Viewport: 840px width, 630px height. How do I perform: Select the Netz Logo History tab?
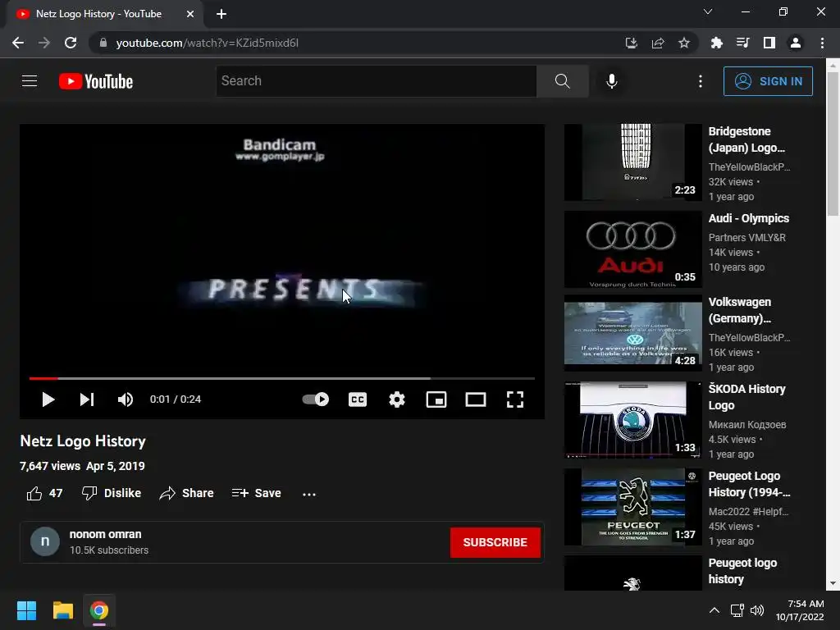point(104,14)
